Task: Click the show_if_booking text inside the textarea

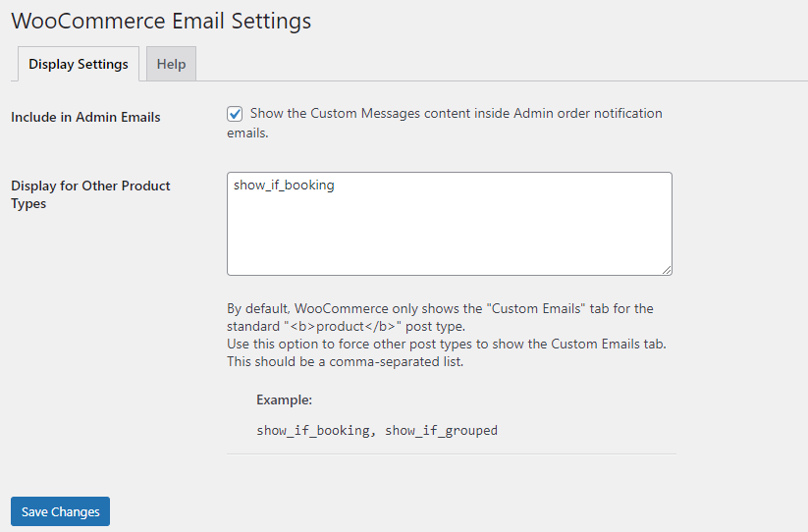Action: 284,185
